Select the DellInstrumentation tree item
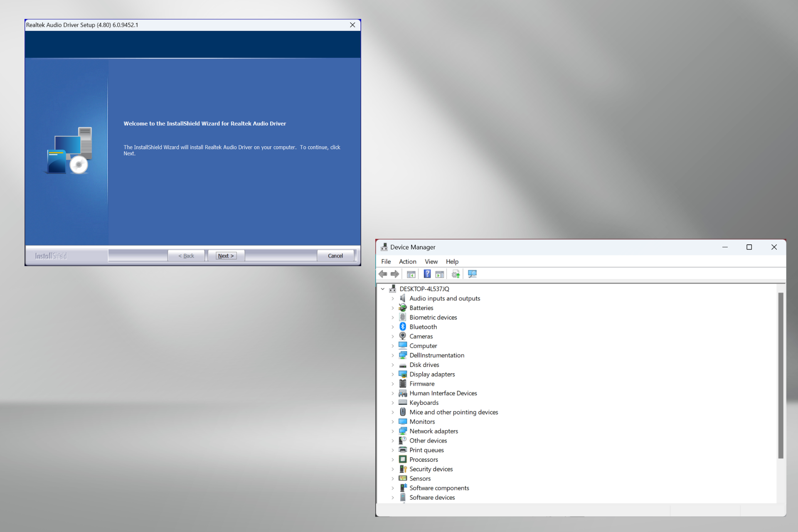The image size is (798, 532). pyautogui.click(x=437, y=355)
